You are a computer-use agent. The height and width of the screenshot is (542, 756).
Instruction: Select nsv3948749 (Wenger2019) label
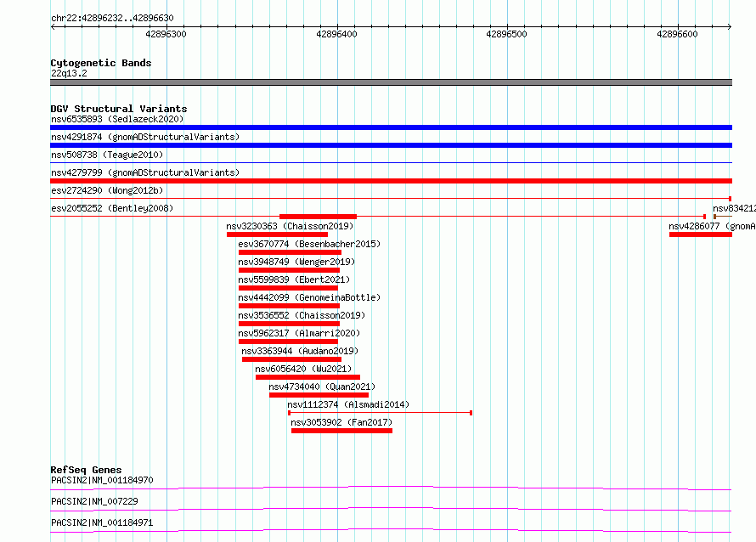[x=296, y=262]
